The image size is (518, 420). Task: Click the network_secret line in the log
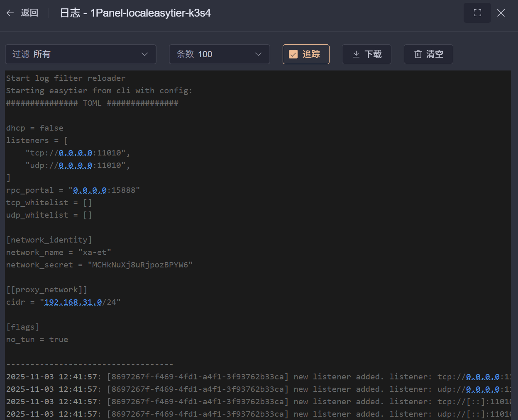coord(99,265)
